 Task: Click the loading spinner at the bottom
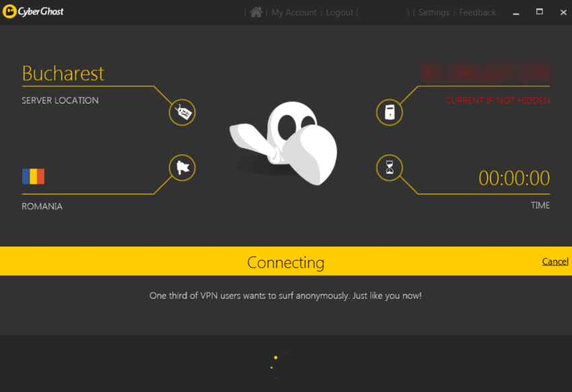276,364
